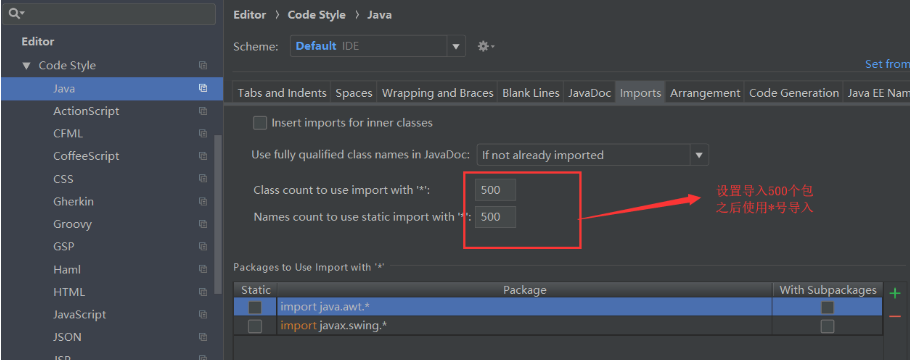
Task: Click the copy icon next to Groovy
Action: (203, 224)
